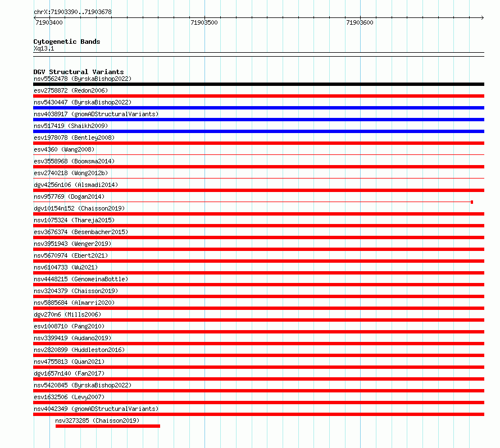This screenshot has height=448, width=500.
Task: Click the blue nsv5430447 variant bar
Action: coord(258,108)
